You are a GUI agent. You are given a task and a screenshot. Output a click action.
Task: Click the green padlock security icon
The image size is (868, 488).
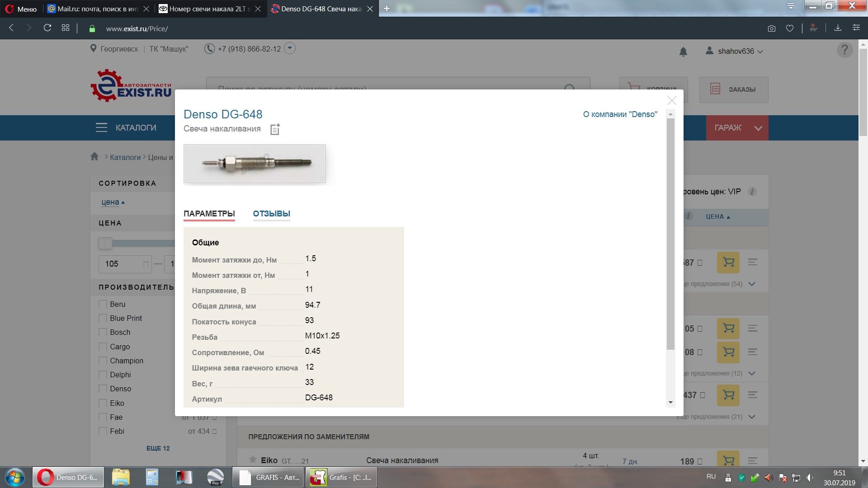tap(92, 28)
